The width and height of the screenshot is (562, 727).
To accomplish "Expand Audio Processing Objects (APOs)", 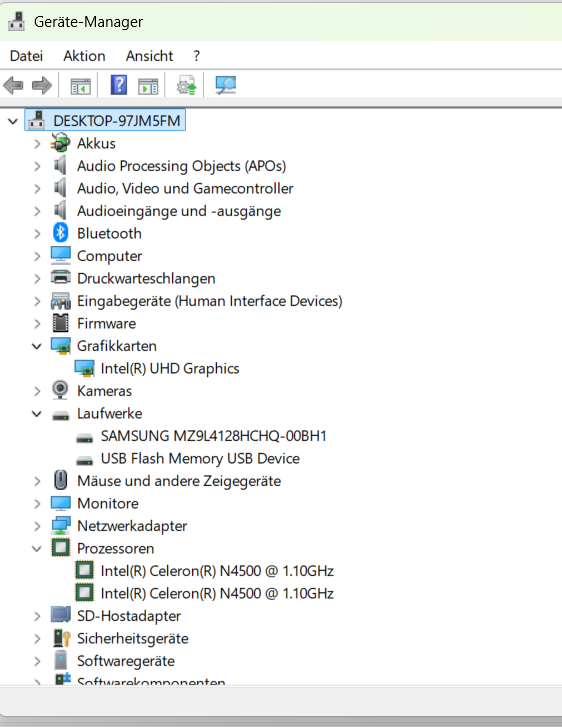I will [x=37, y=166].
